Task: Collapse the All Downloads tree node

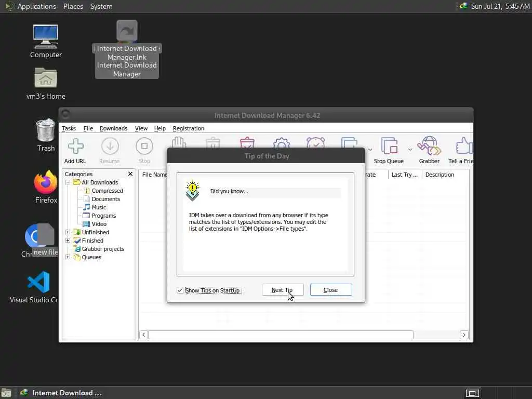Action: [68, 182]
